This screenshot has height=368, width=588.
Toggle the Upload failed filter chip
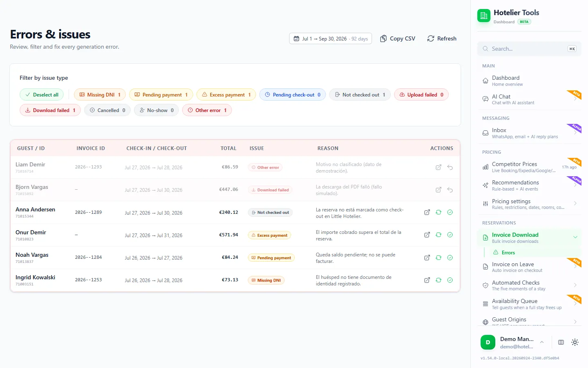421,94
